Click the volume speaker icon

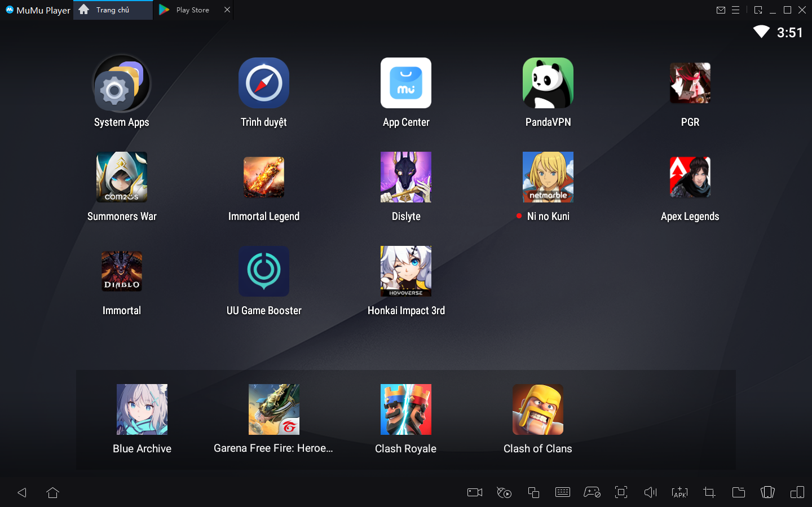[650, 492]
